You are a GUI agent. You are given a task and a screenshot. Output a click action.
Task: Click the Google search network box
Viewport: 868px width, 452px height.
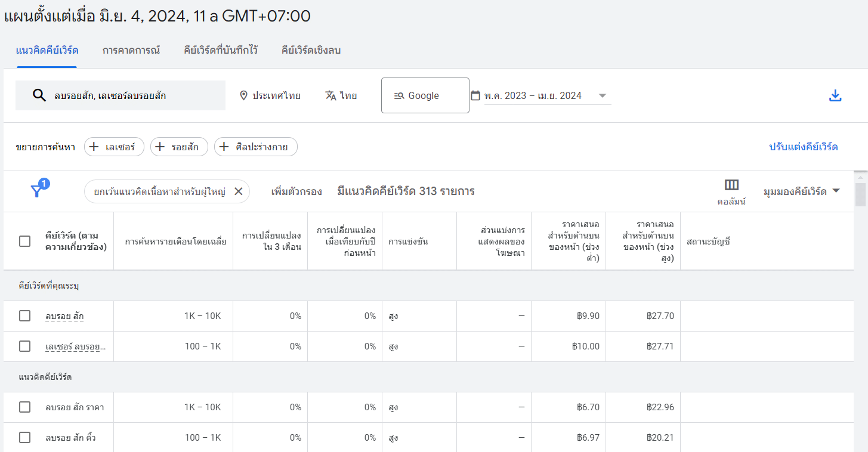tap(425, 95)
